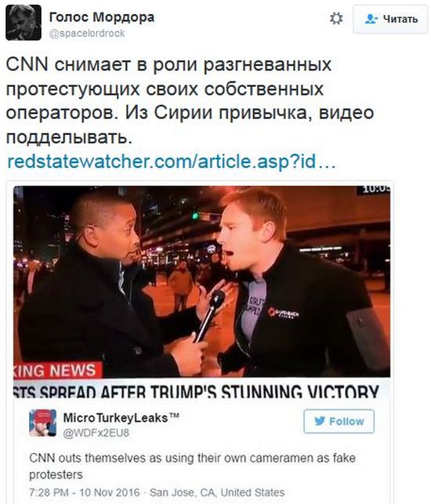Open the @spacelordrock handle

(x=87, y=34)
